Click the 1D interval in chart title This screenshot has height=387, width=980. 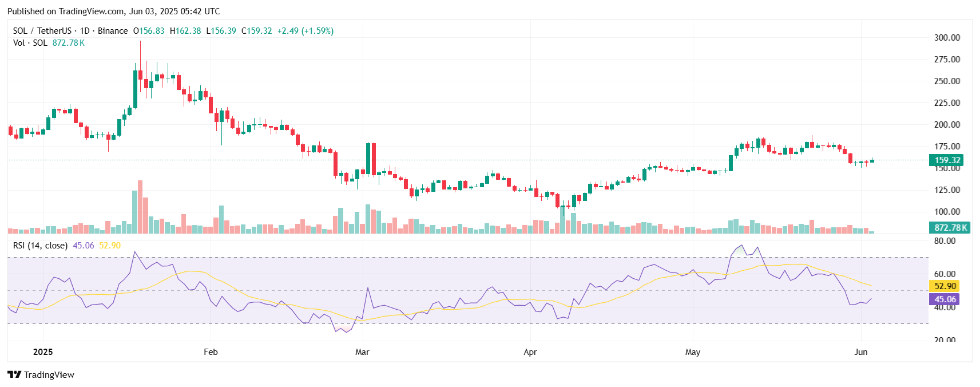[85, 31]
